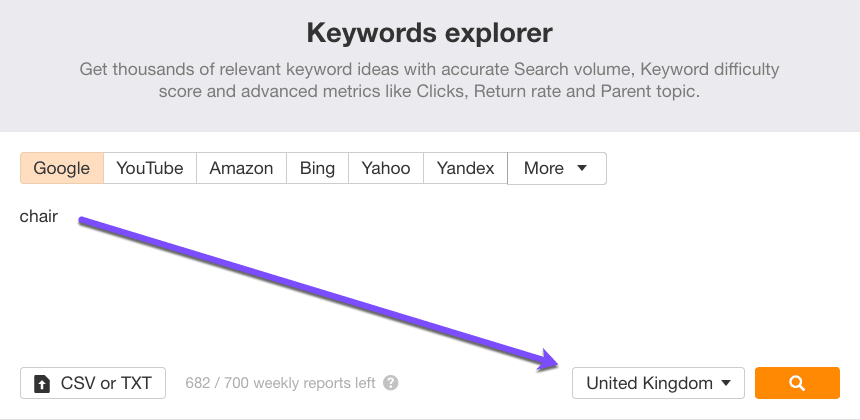Click the caret arrow beside More

[582, 168]
